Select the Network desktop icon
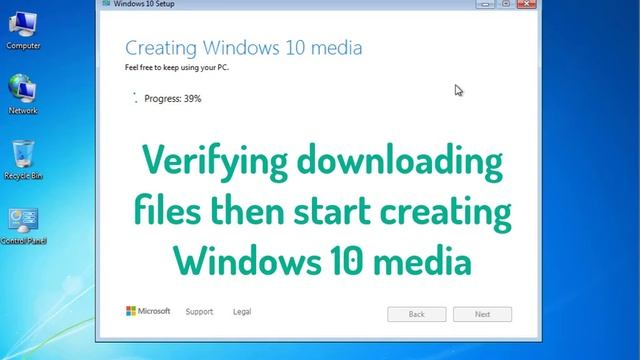 [x=22, y=94]
